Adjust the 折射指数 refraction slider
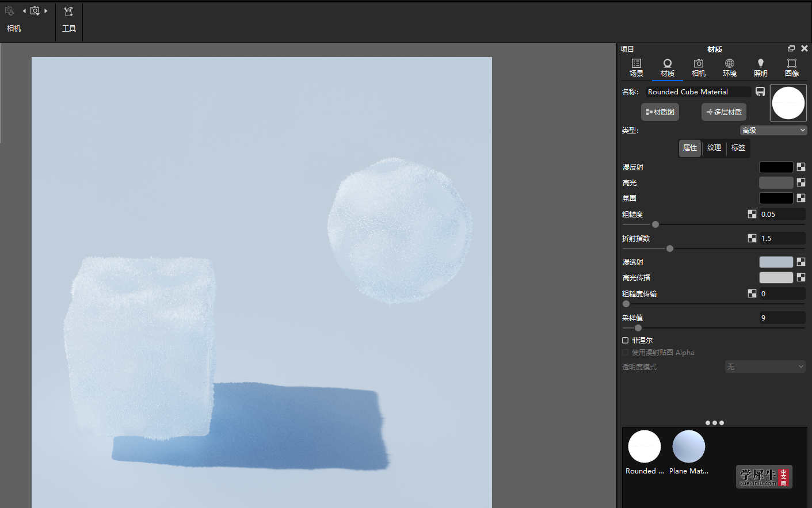Screen dimensions: 812x508 tap(670, 249)
